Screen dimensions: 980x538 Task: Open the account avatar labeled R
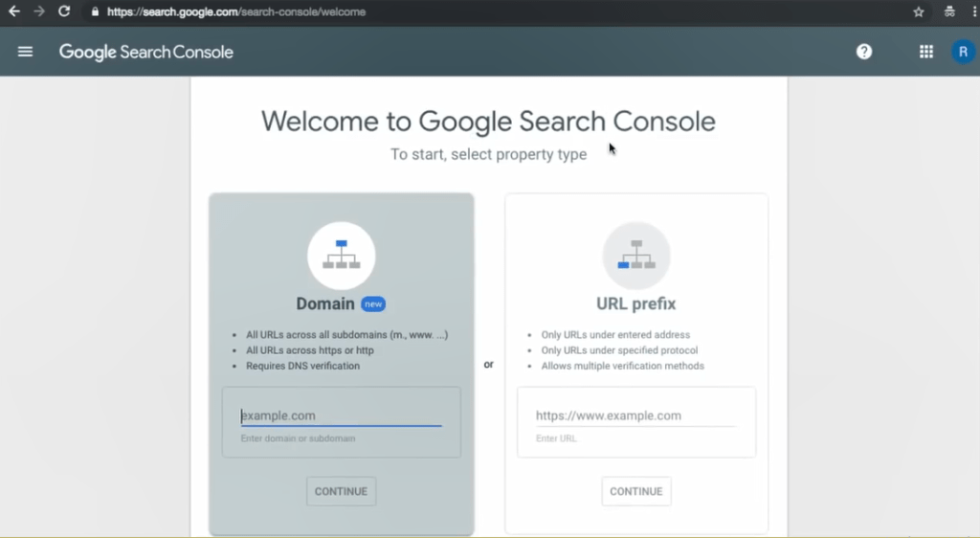click(x=963, y=52)
